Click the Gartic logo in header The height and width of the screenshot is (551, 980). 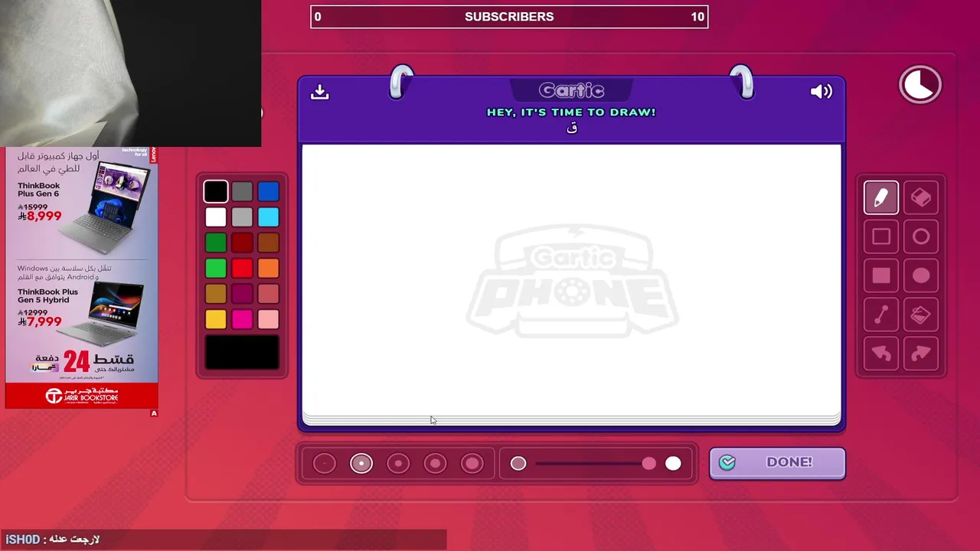point(571,90)
